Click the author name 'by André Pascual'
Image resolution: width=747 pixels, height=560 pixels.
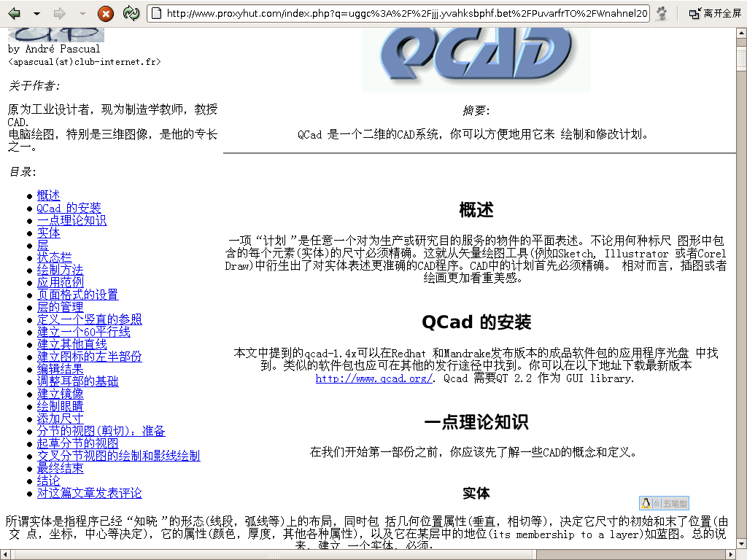coord(54,49)
